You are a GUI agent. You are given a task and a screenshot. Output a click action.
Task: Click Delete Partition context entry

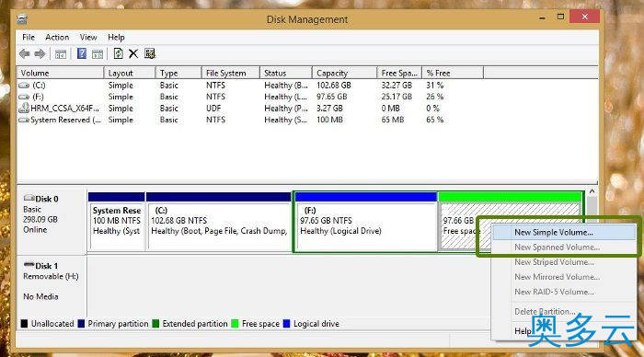(563, 311)
